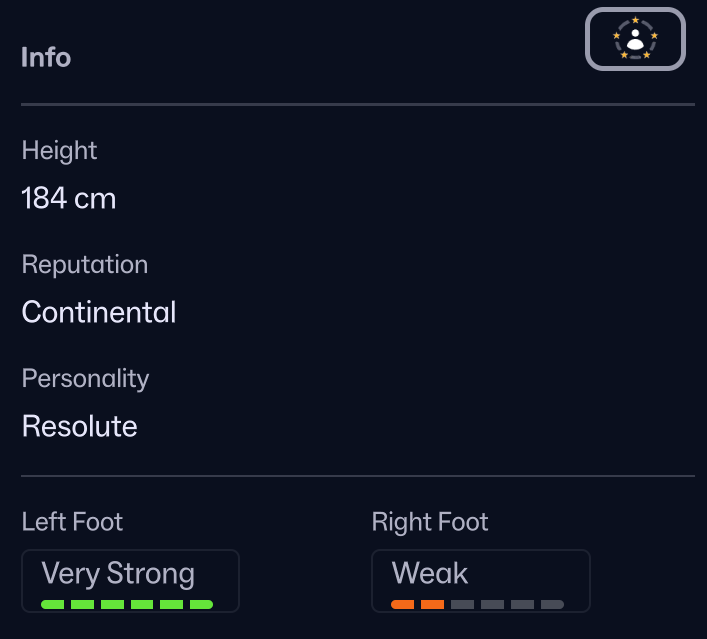Click second green segment of Left Foot bar

(x=82, y=605)
